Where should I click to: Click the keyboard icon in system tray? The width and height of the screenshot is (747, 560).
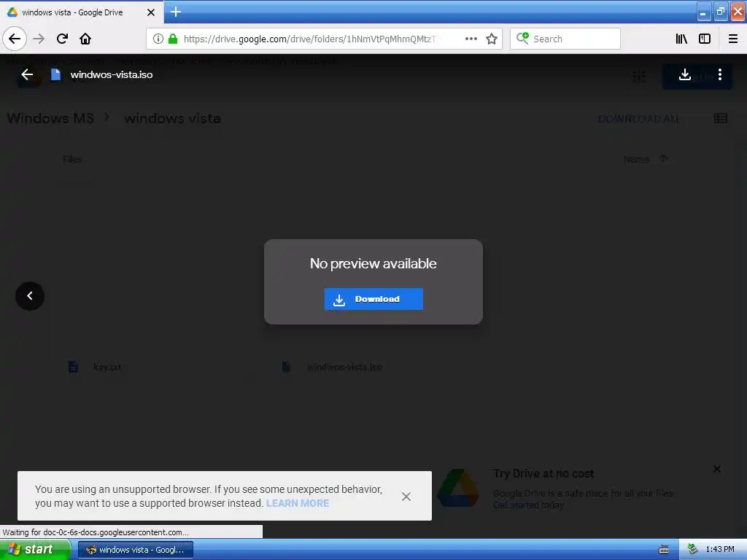(663, 550)
